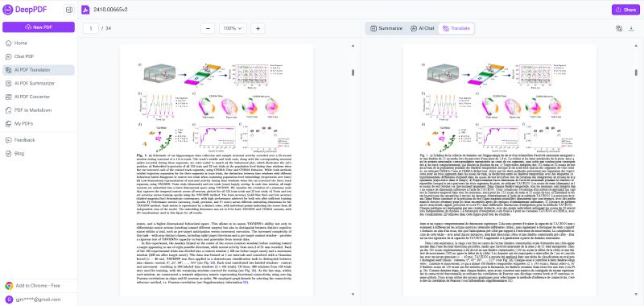Click the My PDFs icon in the sidebar

tap(9, 124)
